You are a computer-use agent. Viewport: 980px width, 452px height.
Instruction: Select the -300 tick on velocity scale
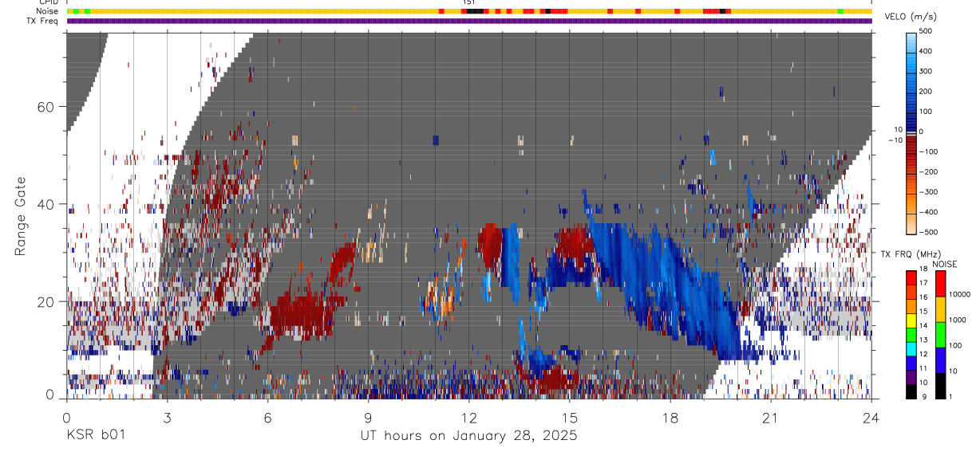(930, 192)
